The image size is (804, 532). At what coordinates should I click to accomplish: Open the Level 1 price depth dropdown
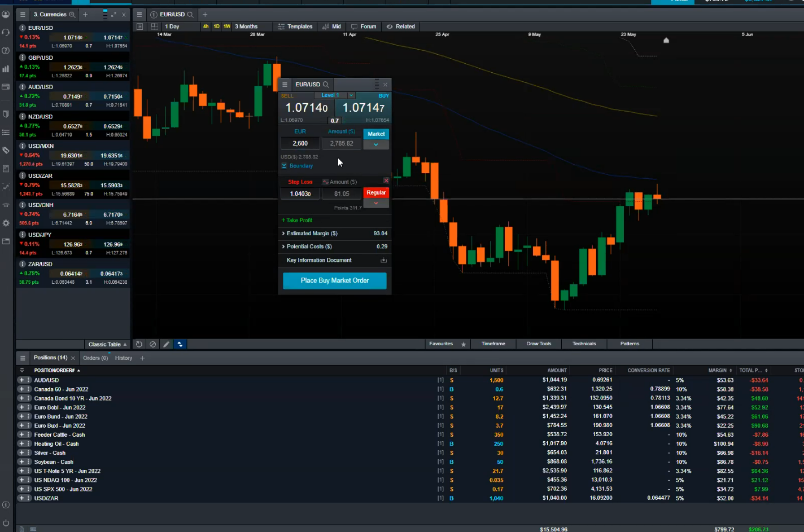click(x=351, y=95)
